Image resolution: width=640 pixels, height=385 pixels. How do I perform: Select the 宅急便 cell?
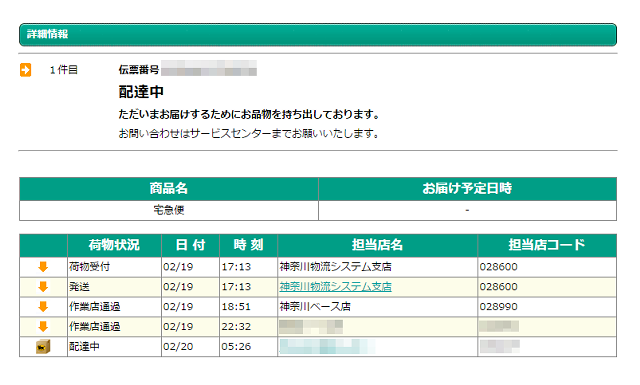(x=169, y=210)
